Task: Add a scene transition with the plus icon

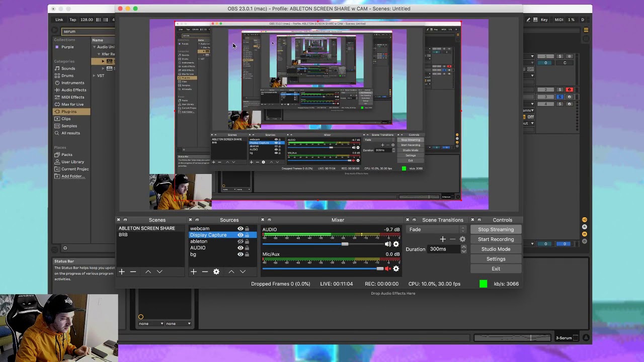Action: 443,239
